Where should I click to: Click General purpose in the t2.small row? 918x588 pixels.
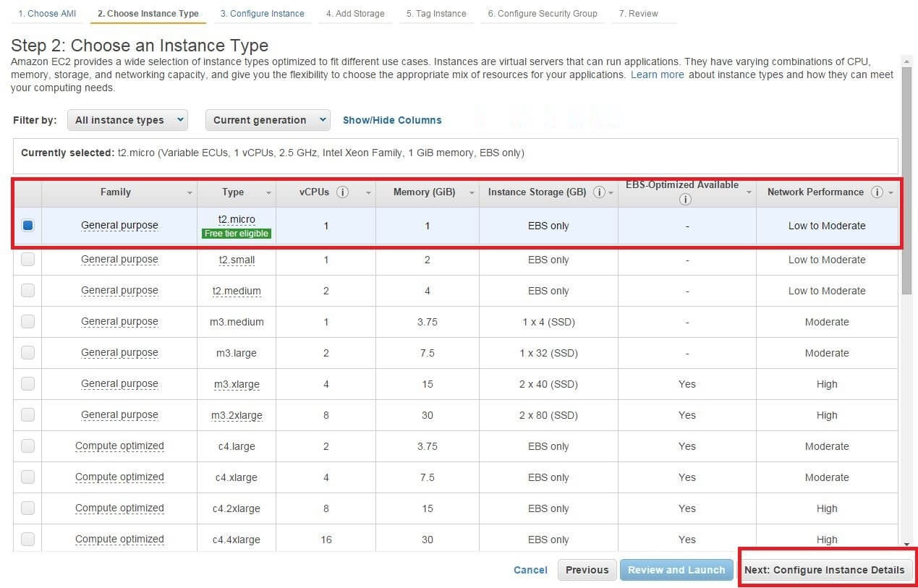coord(119,260)
